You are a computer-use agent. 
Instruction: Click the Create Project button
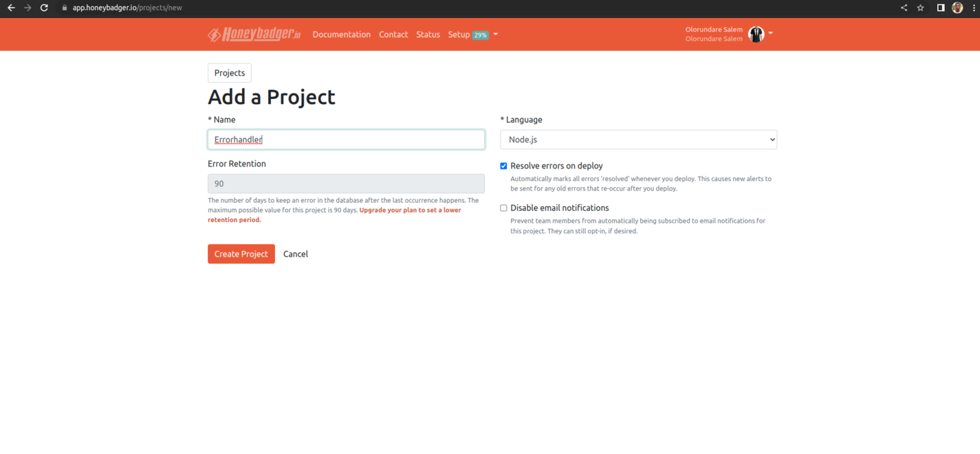pos(241,254)
